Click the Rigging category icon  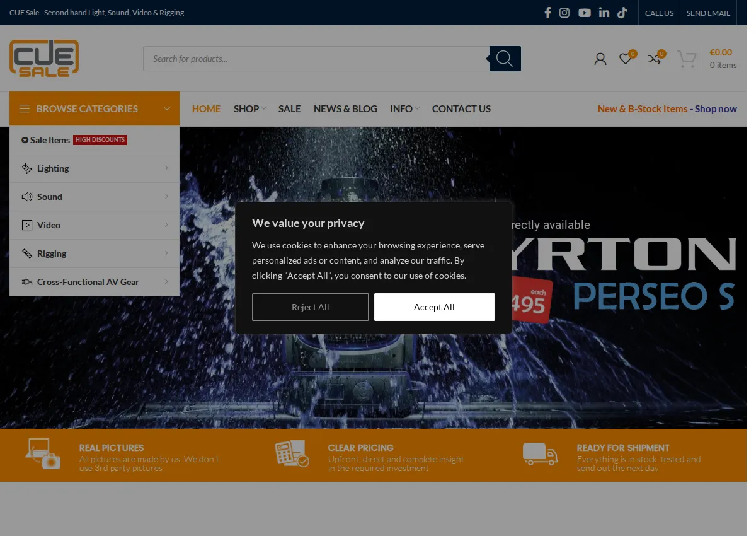click(27, 253)
